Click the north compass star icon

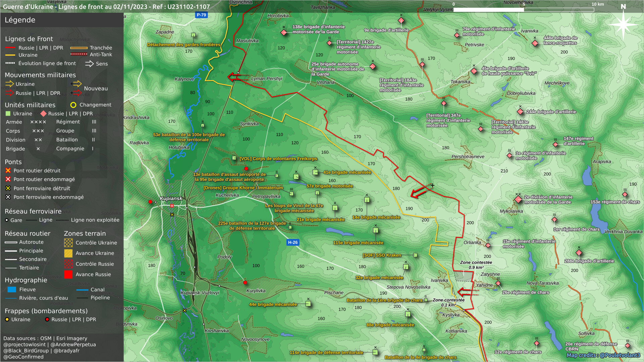(x=623, y=24)
